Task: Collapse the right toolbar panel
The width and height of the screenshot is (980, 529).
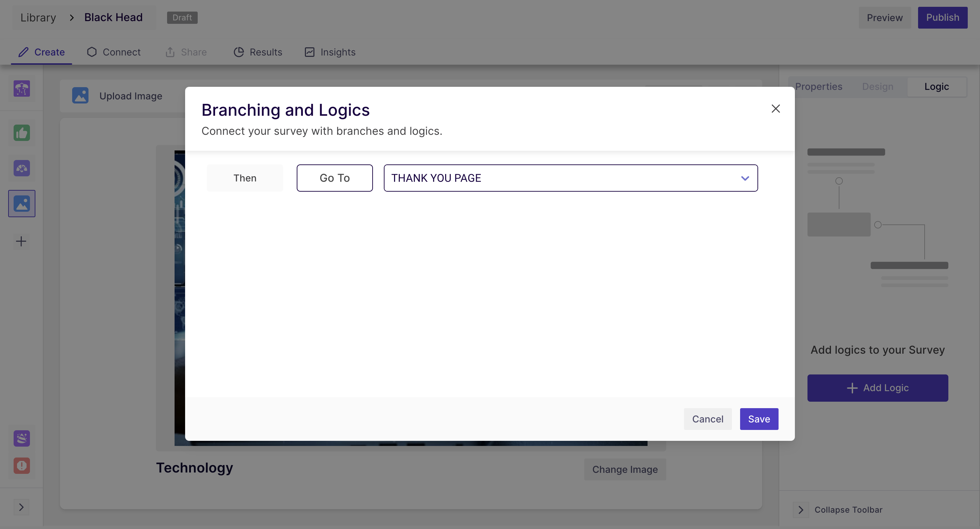Action: pyautogui.click(x=801, y=510)
